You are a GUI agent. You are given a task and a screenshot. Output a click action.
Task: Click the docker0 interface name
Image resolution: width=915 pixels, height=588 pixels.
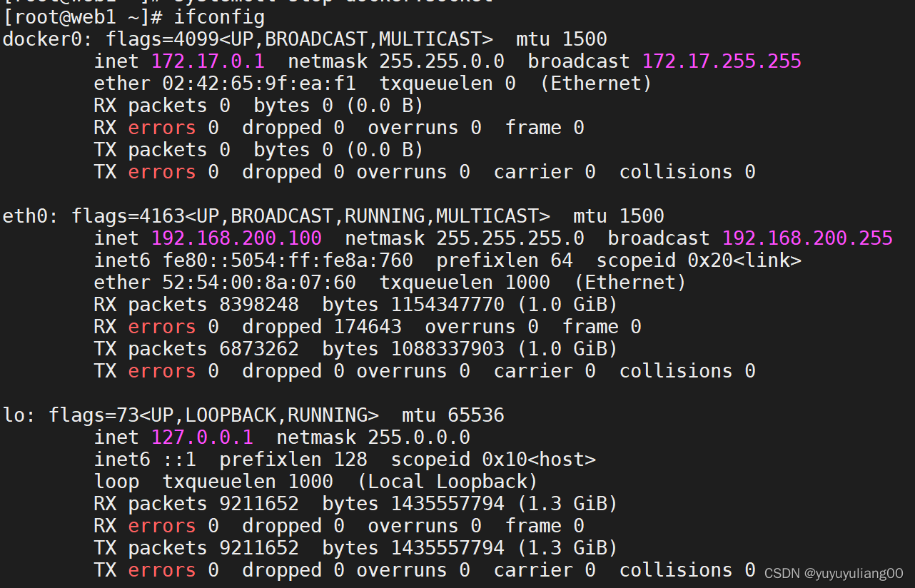[43, 39]
